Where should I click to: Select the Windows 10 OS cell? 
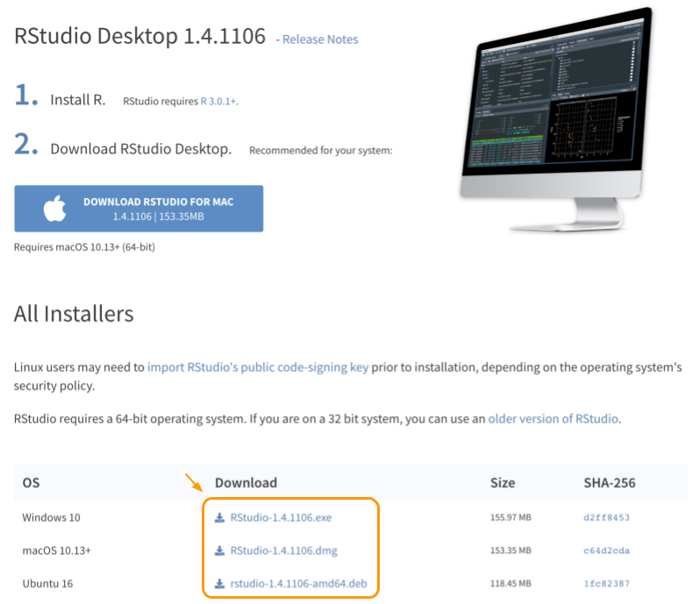52,517
